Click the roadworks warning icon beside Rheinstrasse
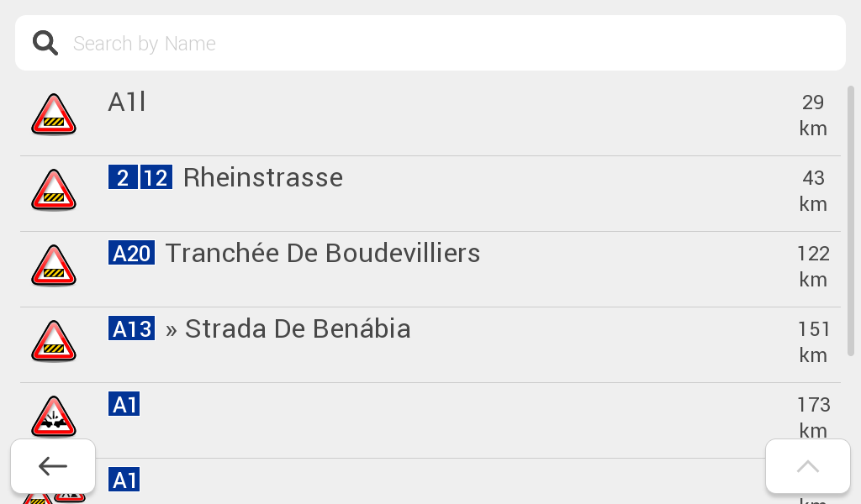Screen dimensions: 861x504 pos(54,191)
